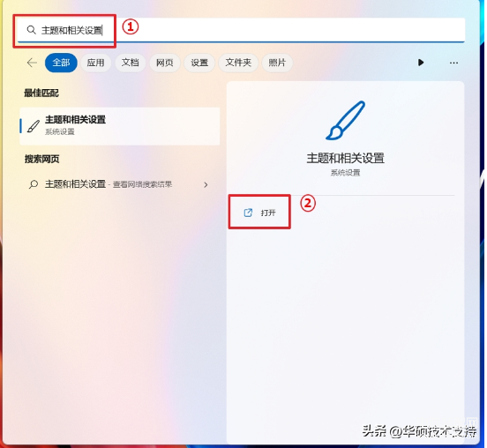Click inside the search text field

click(241, 30)
